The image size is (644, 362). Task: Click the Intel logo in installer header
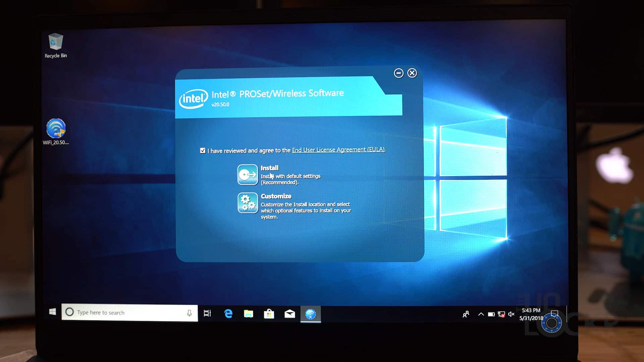click(x=194, y=99)
